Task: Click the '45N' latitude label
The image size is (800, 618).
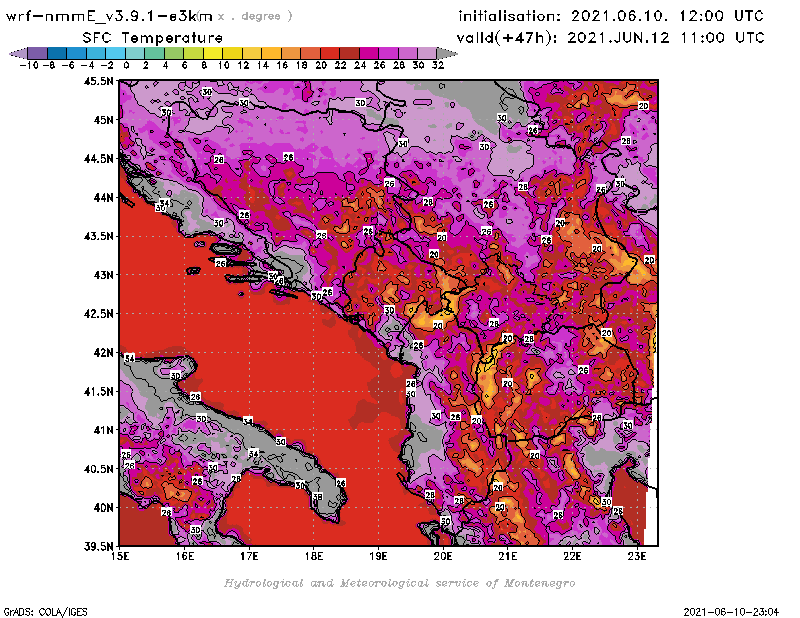Action: click(103, 120)
